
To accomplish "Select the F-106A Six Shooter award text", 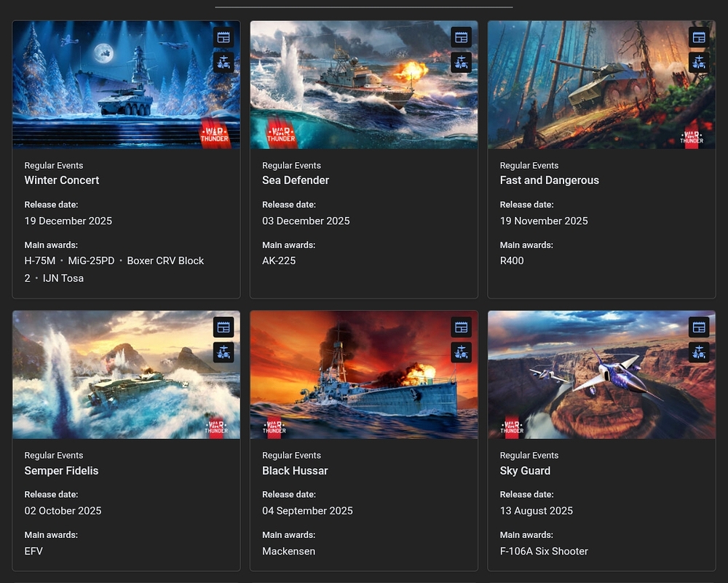I will coord(544,551).
